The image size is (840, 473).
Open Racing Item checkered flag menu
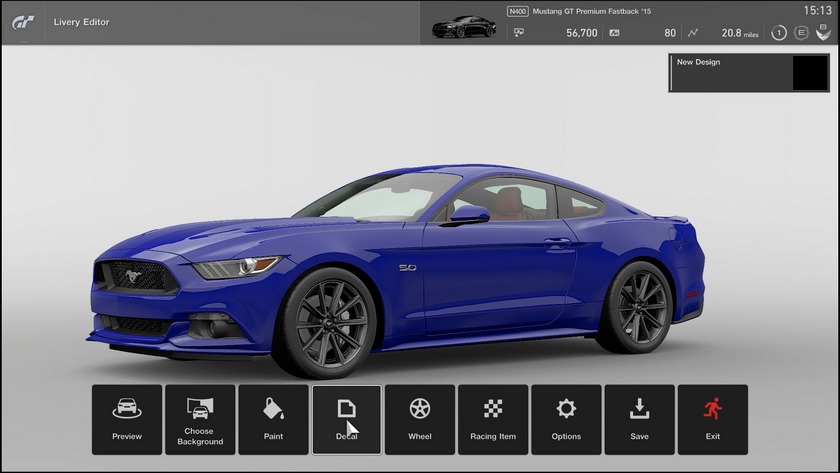[493, 420]
